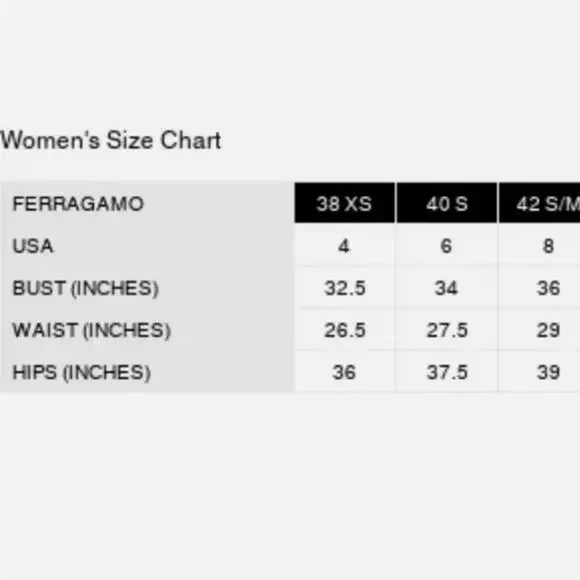Click the 37.5 hips measurement cell
This screenshot has width=580, height=580.
[x=447, y=372]
